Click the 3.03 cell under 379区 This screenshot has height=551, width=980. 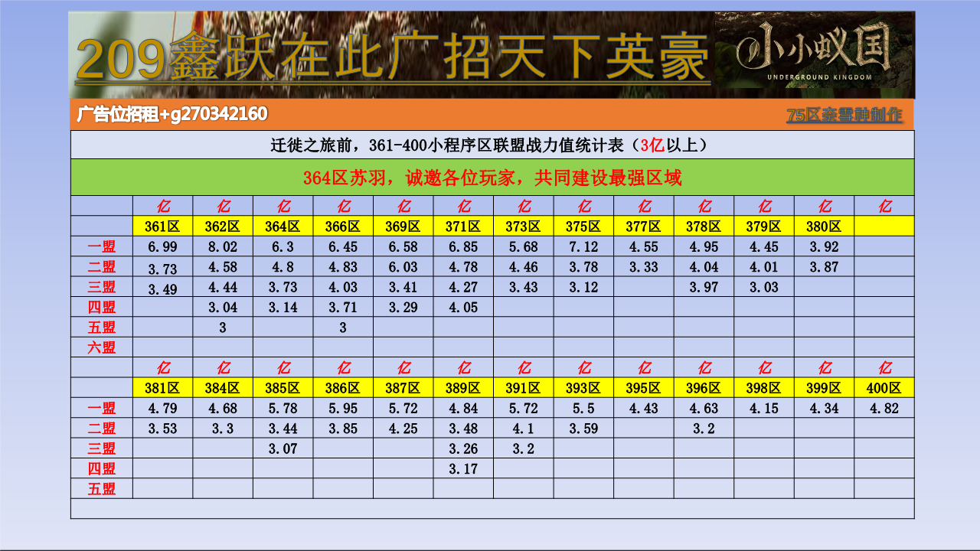764,287
